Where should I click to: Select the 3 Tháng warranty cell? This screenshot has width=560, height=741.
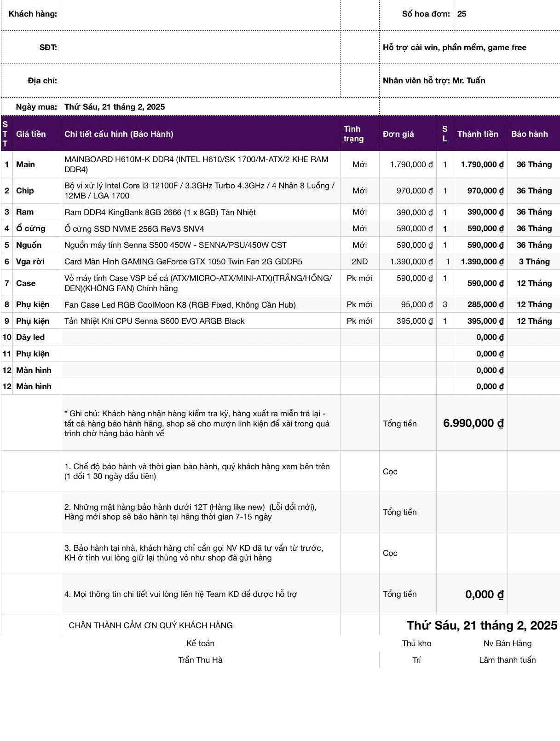pyautogui.click(x=534, y=262)
